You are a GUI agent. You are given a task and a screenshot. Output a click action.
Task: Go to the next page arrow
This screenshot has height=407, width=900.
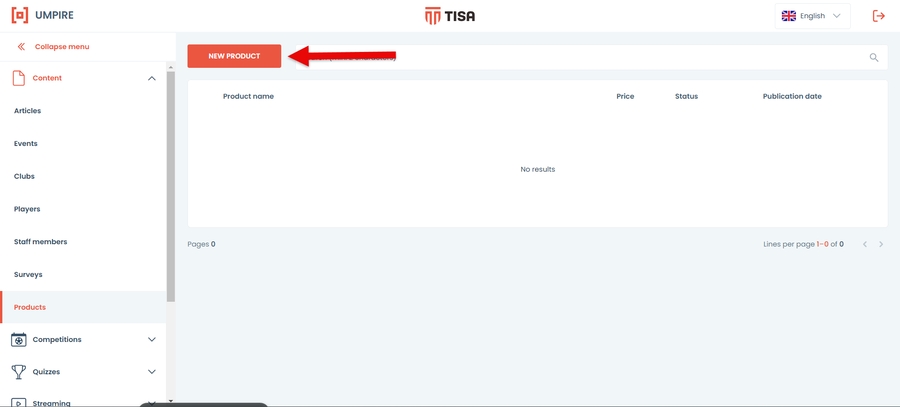tap(881, 245)
